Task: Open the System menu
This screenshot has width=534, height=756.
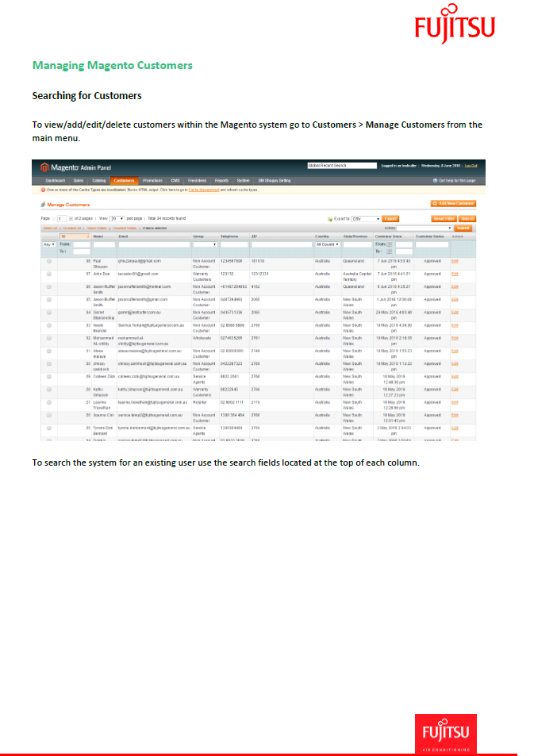Action: (x=243, y=181)
